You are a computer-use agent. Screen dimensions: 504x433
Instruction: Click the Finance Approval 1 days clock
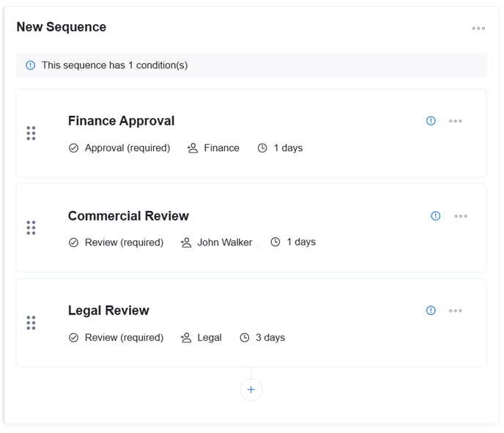click(262, 148)
